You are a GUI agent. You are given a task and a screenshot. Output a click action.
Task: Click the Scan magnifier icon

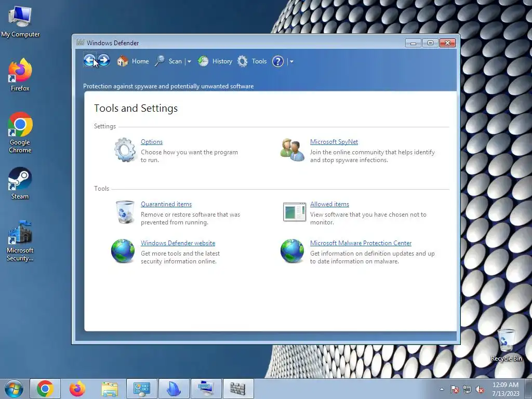click(x=159, y=61)
